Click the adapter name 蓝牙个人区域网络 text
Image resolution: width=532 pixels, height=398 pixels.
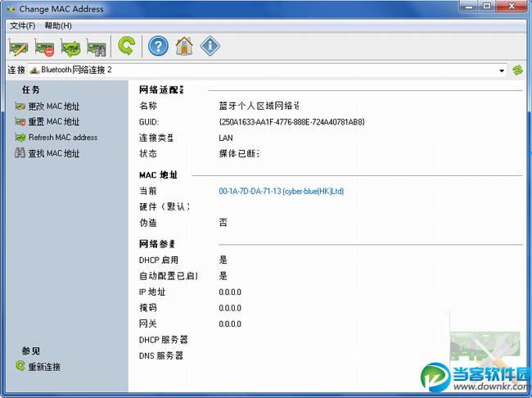(259, 106)
